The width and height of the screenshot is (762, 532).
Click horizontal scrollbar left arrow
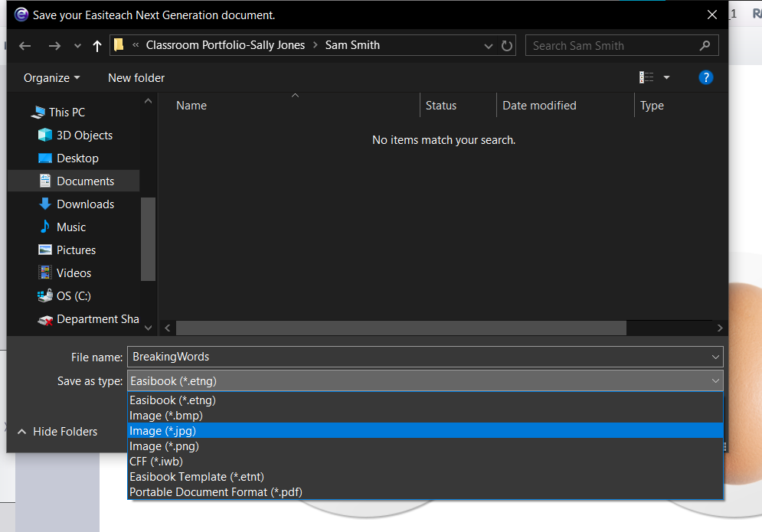167,328
